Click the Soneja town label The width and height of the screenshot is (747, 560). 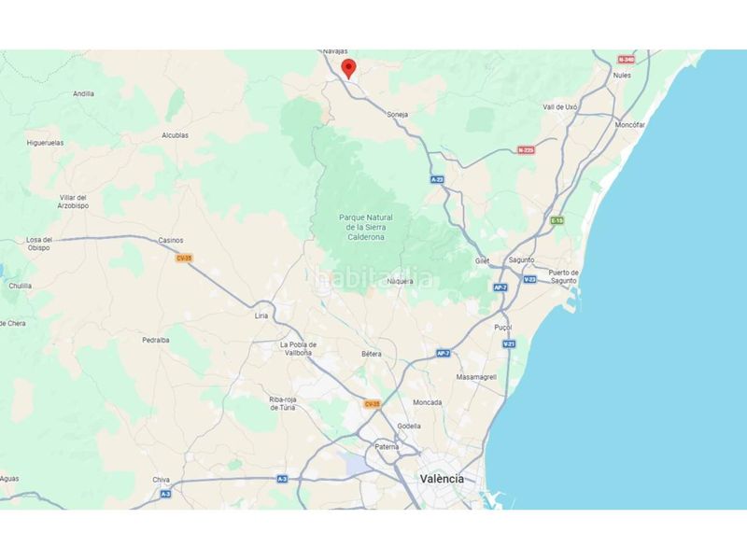click(398, 115)
